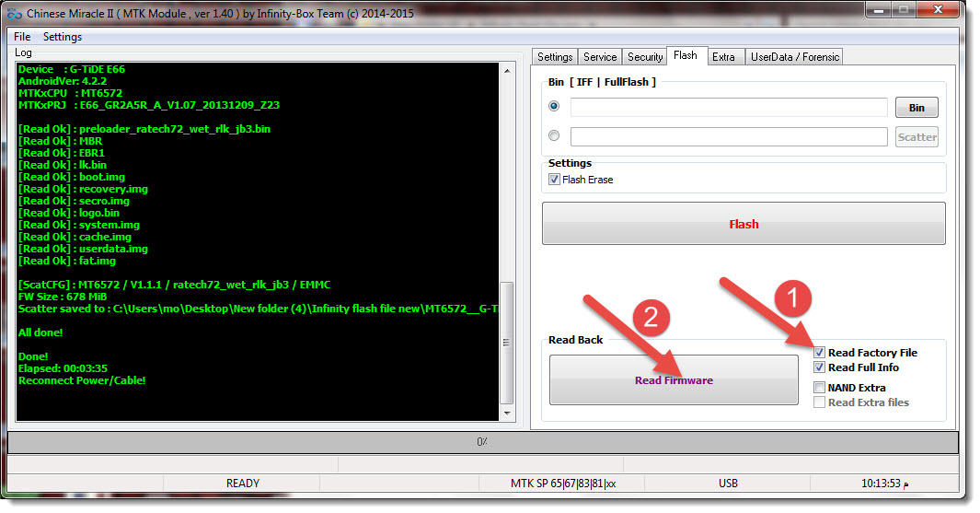The height and width of the screenshot is (513, 980).
Task: Click the '[Read Ok] : logo.bin' log line
Action: pyautogui.click(x=69, y=213)
